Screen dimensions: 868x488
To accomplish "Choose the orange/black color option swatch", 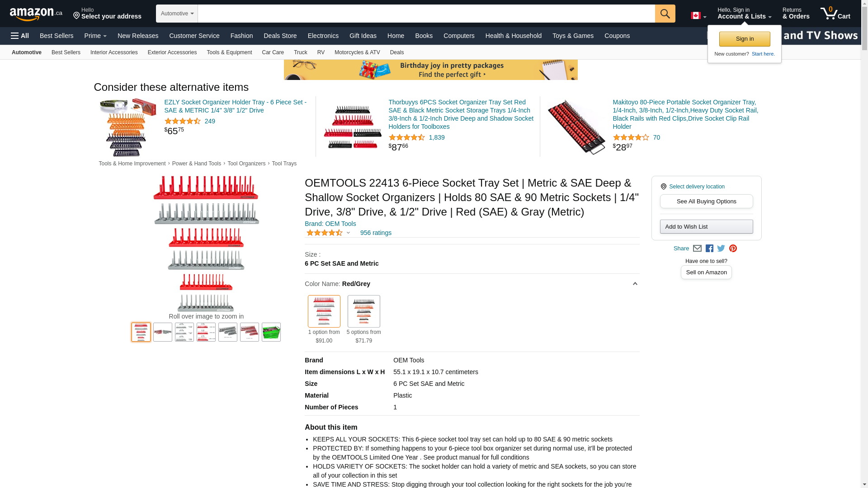I will (x=364, y=311).
